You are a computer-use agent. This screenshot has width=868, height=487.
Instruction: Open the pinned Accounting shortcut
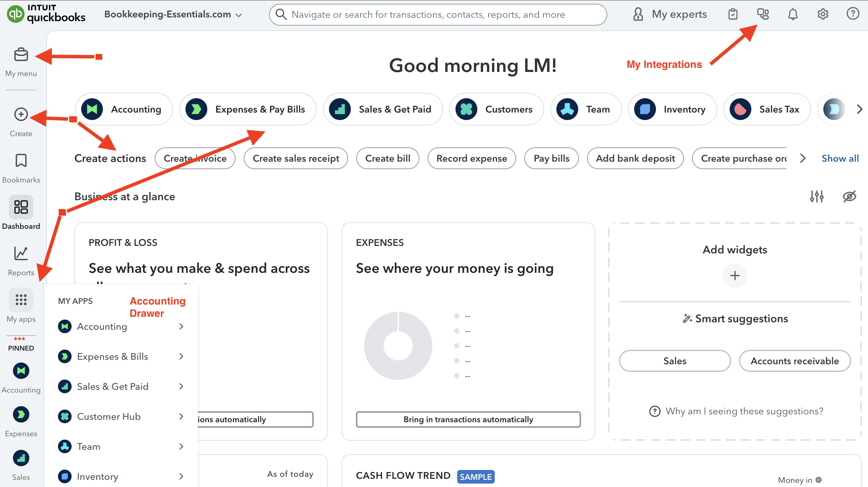click(x=20, y=371)
